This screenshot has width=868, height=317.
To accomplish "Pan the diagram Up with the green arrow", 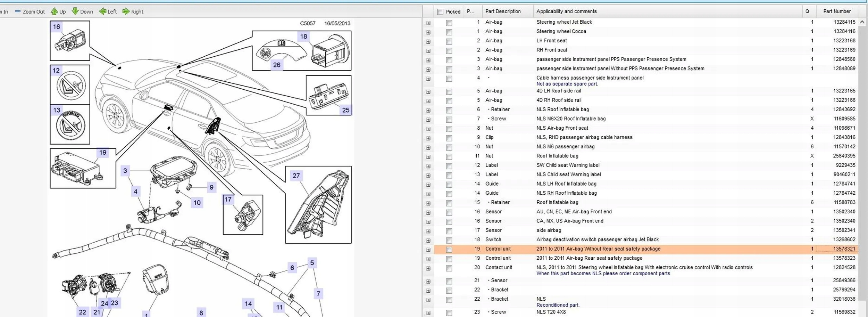I will click(x=58, y=11).
